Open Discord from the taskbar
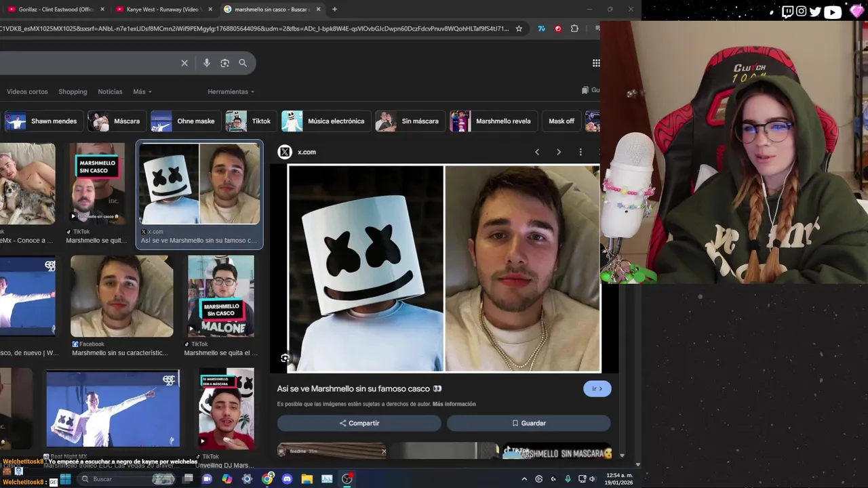 [x=287, y=479]
